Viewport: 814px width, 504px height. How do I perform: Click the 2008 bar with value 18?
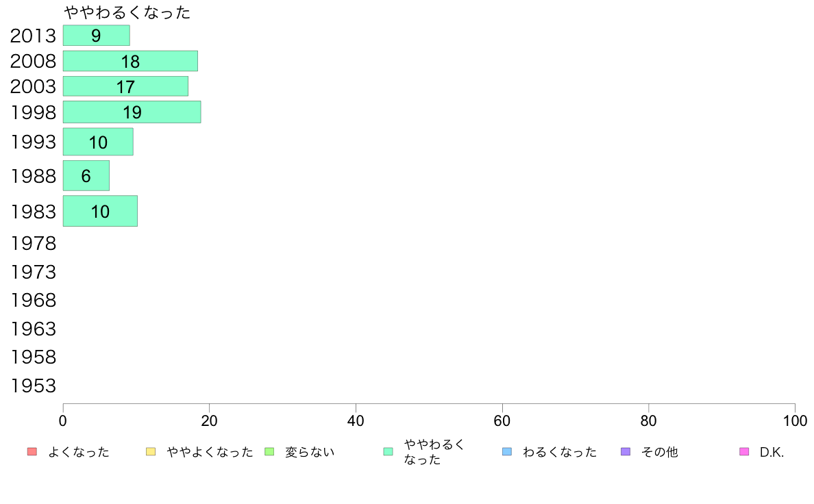130,61
